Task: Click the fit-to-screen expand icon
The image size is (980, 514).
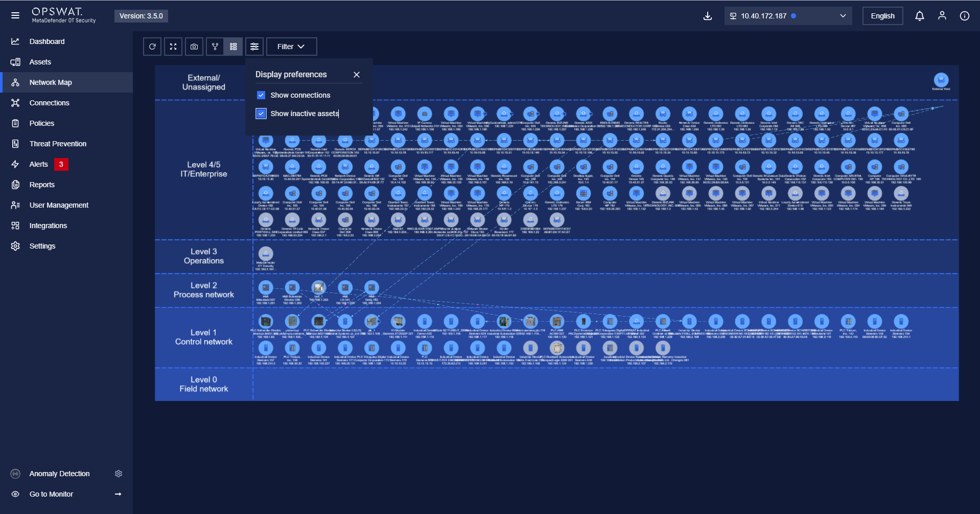Action: [x=173, y=47]
